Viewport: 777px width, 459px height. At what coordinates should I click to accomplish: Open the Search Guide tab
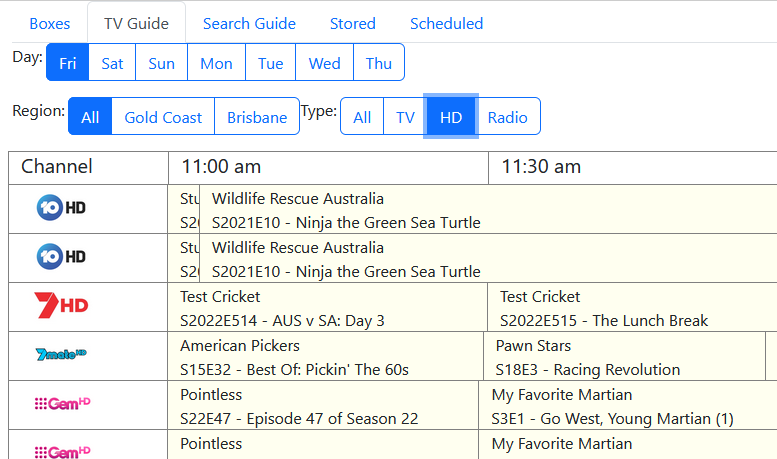249,23
